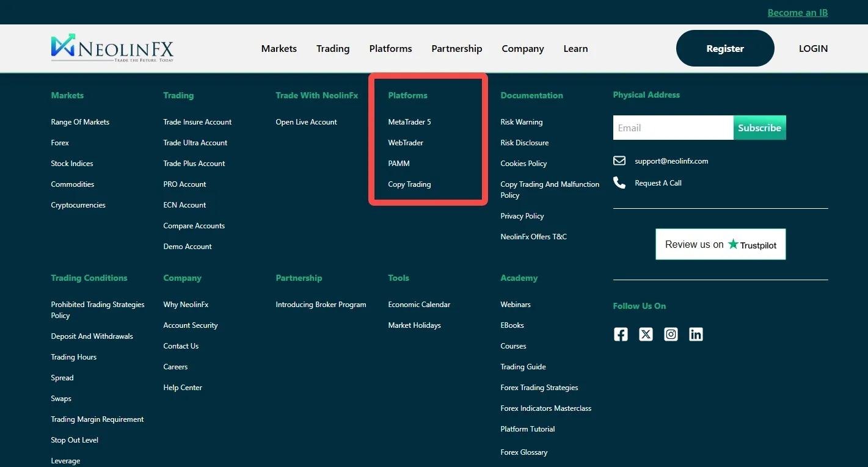Open the PRO Account link
Viewport: 868px width, 467px height.
[184, 184]
